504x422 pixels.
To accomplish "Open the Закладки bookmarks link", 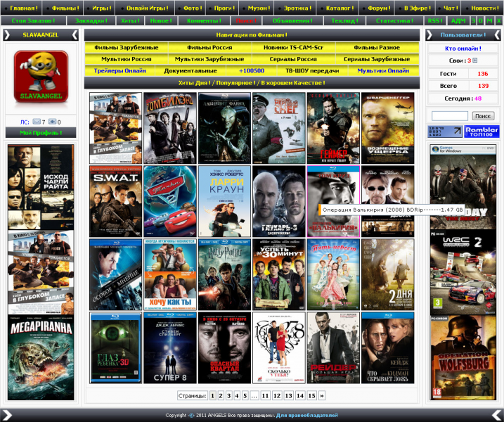I will pos(91,20).
